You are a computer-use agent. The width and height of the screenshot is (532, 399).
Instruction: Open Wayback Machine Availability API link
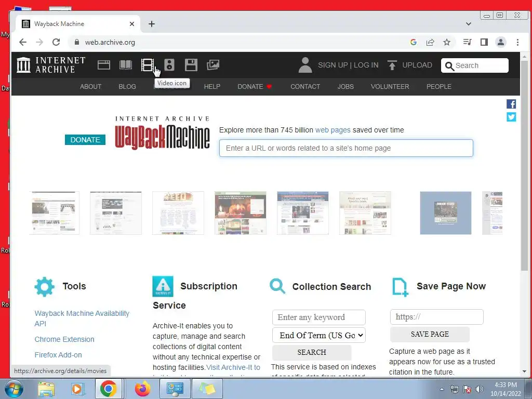(x=82, y=318)
